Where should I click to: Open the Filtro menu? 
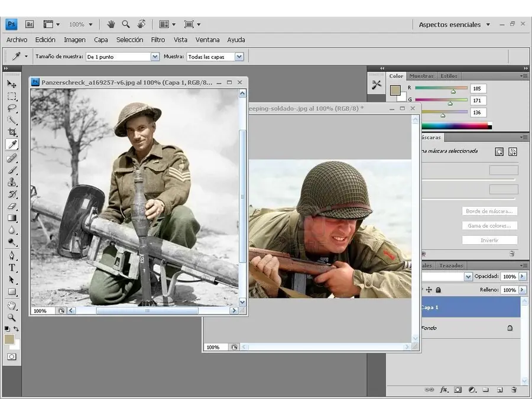(x=158, y=40)
